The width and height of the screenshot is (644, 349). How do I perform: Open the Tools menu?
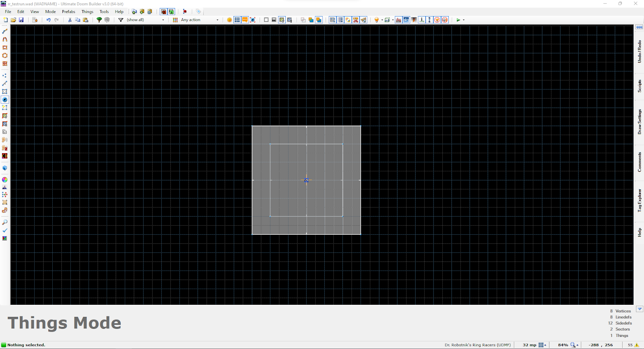[104, 12]
